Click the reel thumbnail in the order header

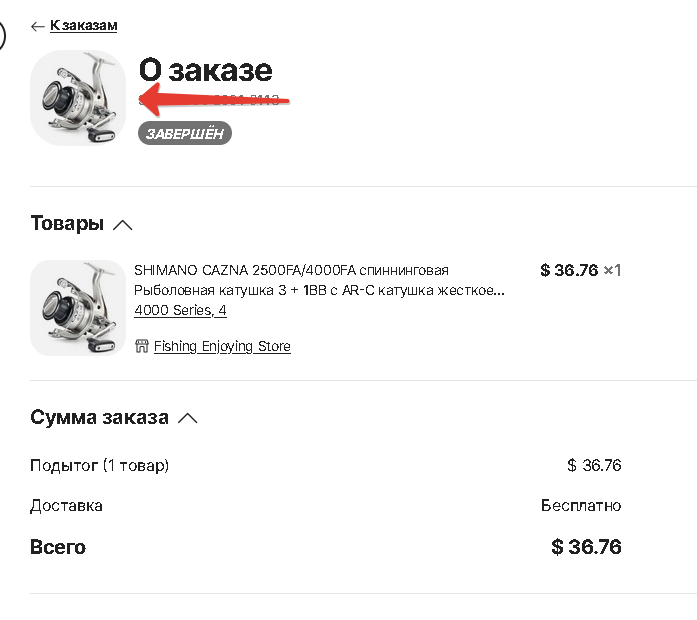[x=78, y=98]
